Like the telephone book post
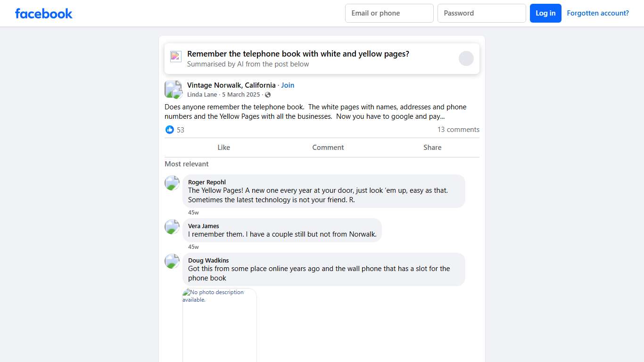The height and width of the screenshot is (362, 644). (x=223, y=148)
